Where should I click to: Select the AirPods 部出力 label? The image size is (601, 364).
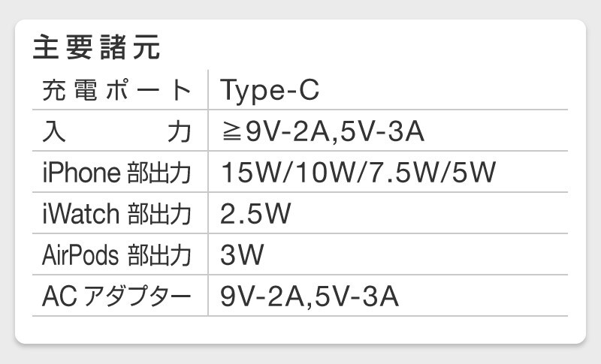pyautogui.click(x=116, y=256)
